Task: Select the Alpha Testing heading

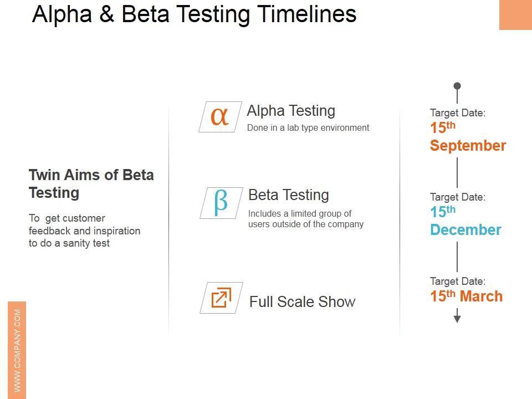Action: pyautogui.click(x=291, y=111)
